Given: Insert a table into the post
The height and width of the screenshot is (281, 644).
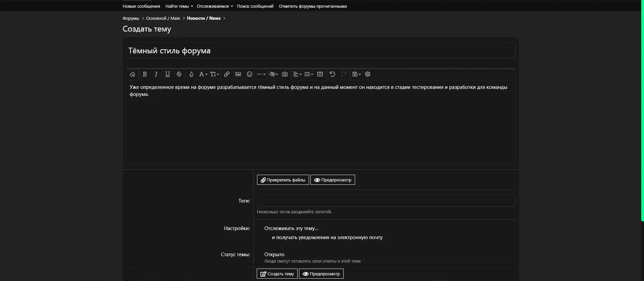Looking at the screenshot, I should 320,74.
